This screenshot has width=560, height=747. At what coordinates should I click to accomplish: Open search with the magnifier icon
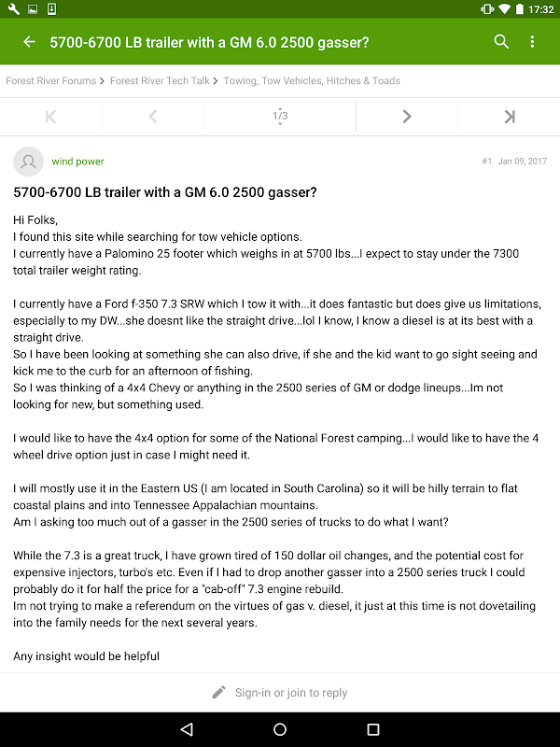[502, 42]
